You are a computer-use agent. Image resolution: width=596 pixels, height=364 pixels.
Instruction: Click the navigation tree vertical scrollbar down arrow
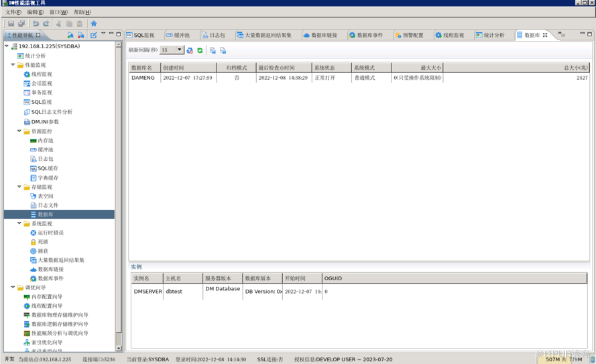pos(119,348)
